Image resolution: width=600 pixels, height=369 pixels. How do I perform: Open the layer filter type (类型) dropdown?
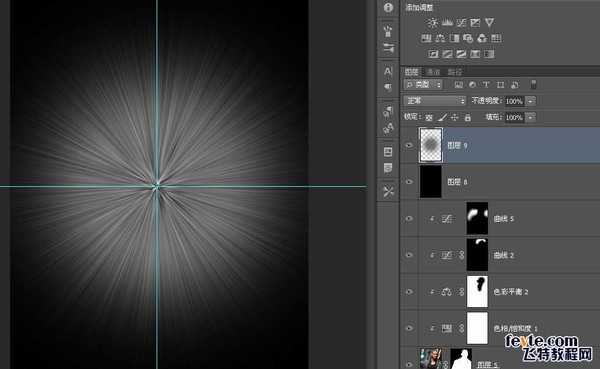click(x=423, y=85)
